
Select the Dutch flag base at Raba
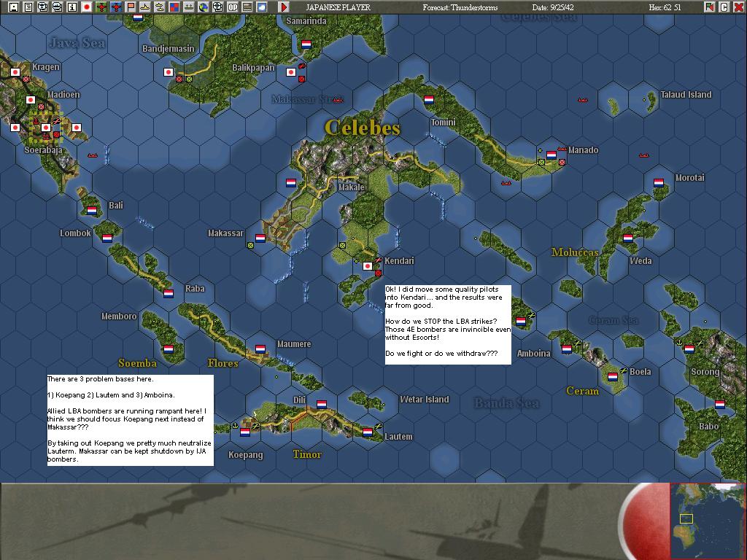pos(169,293)
